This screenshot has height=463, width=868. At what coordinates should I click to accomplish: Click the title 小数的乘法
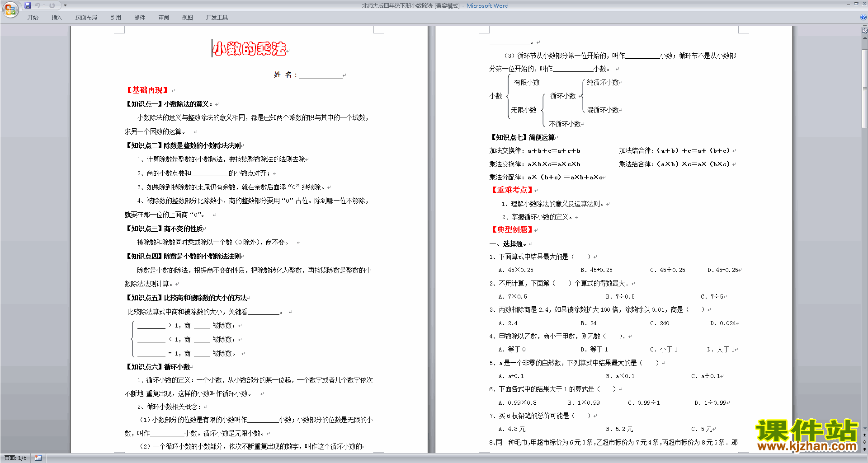coord(249,49)
